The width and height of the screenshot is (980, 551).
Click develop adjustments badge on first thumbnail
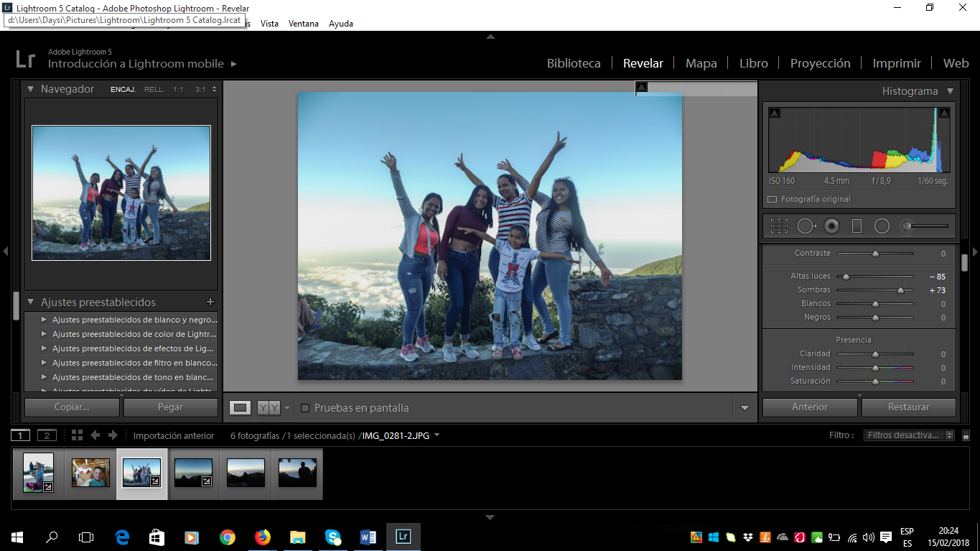click(x=48, y=486)
